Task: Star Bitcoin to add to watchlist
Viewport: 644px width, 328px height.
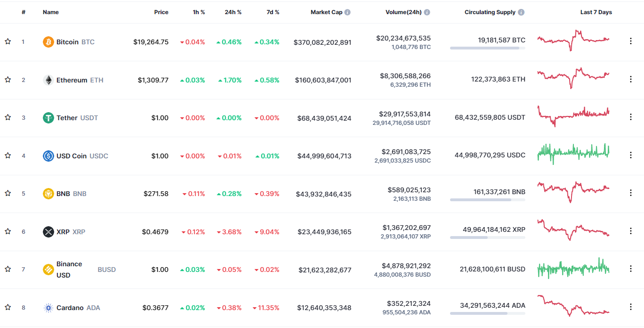Action: click(x=8, y=42)
